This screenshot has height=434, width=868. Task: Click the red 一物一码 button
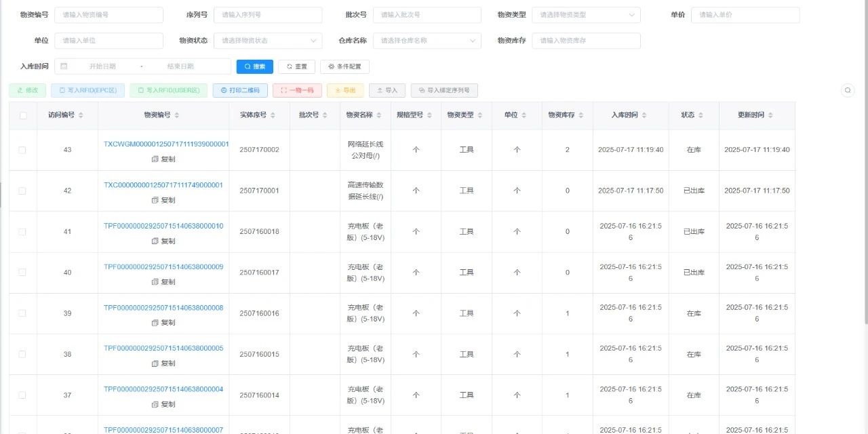(297, 90)
